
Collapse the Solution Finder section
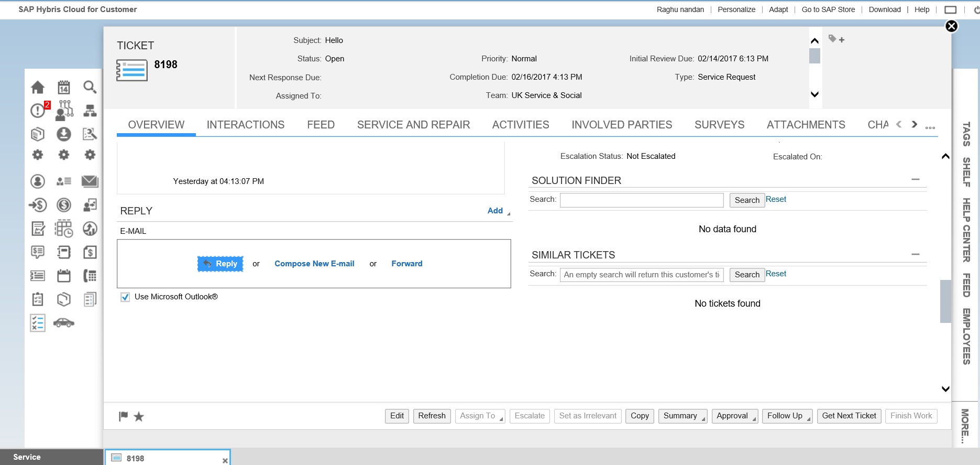(x=916, y=179)
